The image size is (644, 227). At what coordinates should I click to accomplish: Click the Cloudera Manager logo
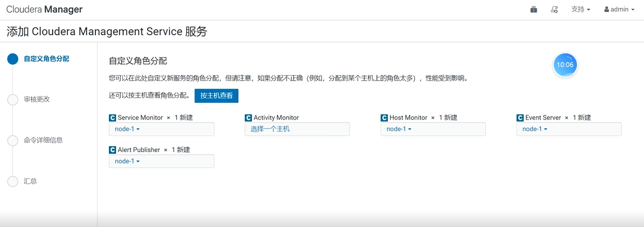point(44,9)
